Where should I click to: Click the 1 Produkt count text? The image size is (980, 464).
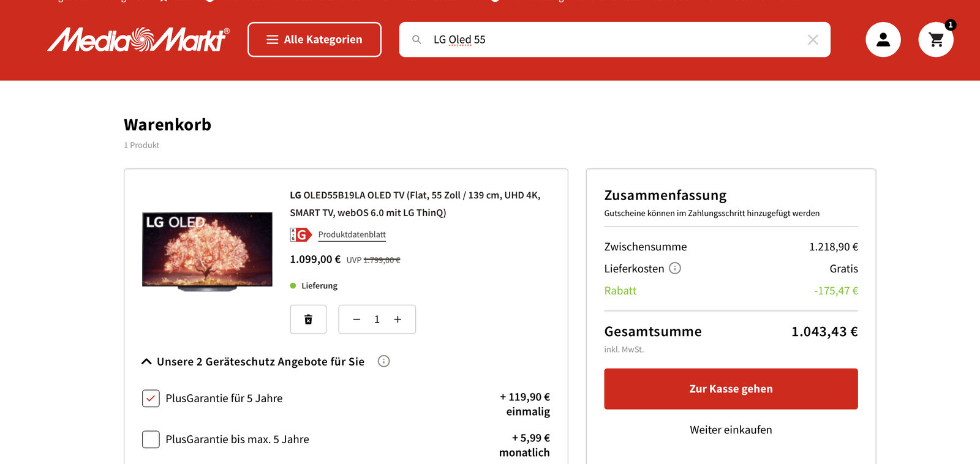pyautogui.click(x=141, y=145)
